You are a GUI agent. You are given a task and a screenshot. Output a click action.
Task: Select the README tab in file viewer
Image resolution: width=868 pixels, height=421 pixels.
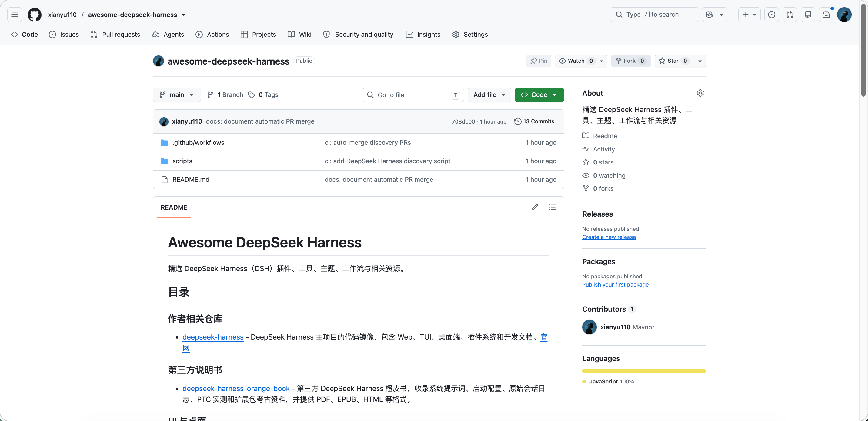174,207
